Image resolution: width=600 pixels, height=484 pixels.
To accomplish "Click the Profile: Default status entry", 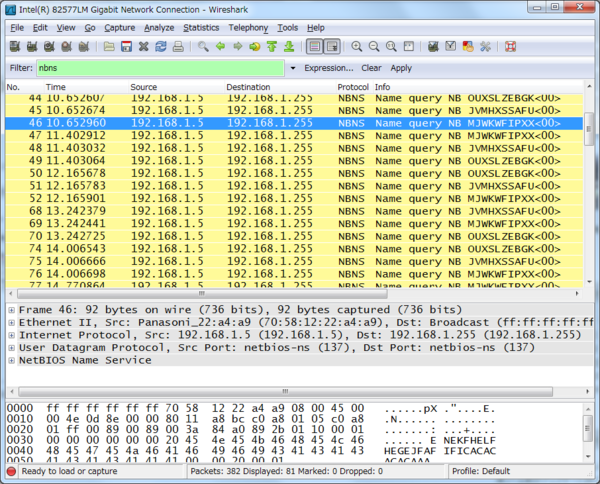I will 481,471.
